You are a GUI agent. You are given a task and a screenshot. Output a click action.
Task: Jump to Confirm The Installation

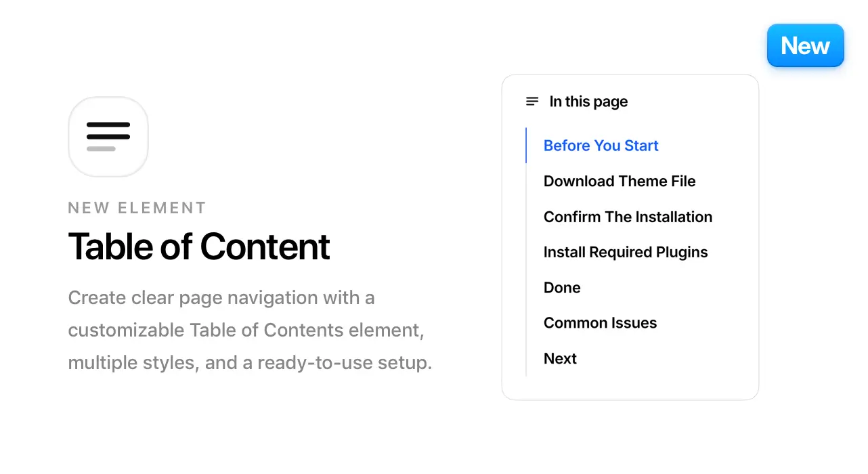pos(628,217)
